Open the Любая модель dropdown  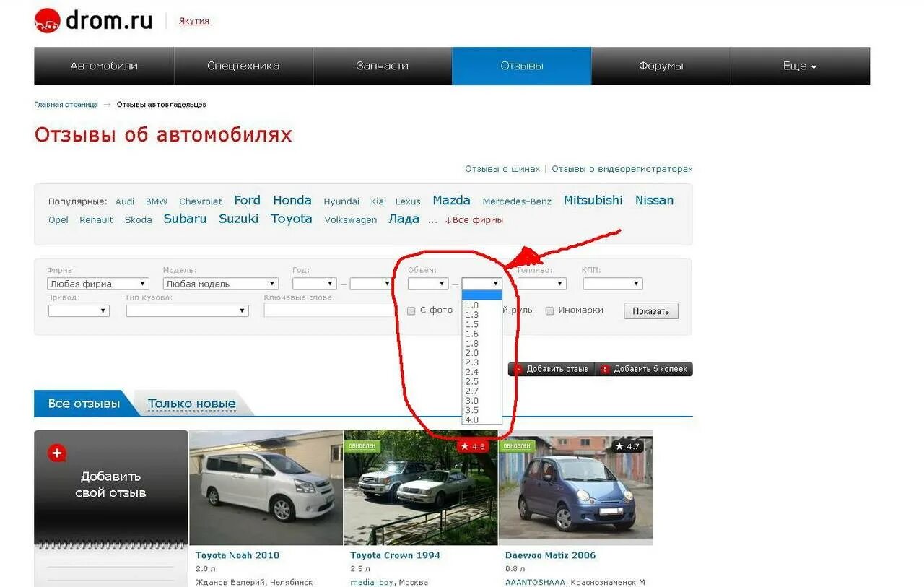coord(221,284)
